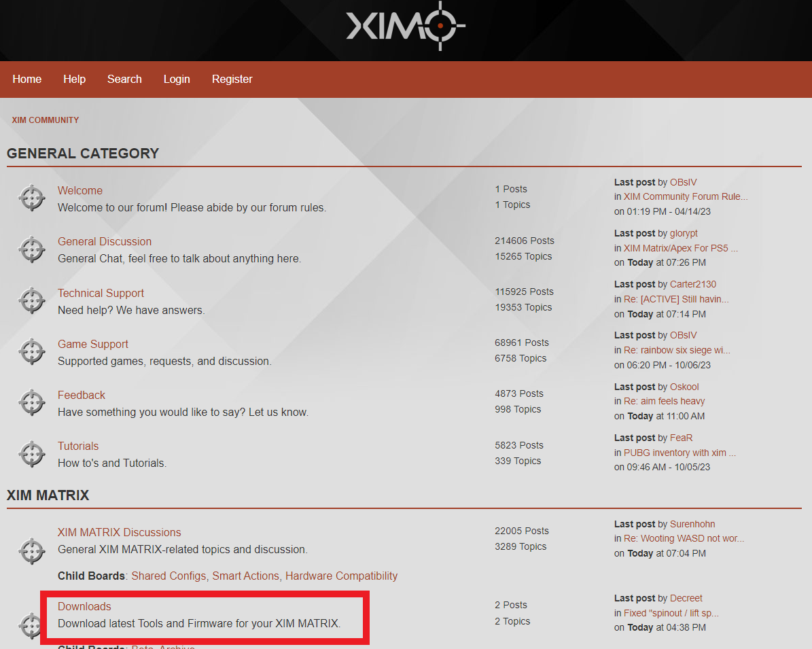This screenshot has height=649, width=812.
Task: Click the crosshair icon beside General Discussion
Action: click(32, 249)
